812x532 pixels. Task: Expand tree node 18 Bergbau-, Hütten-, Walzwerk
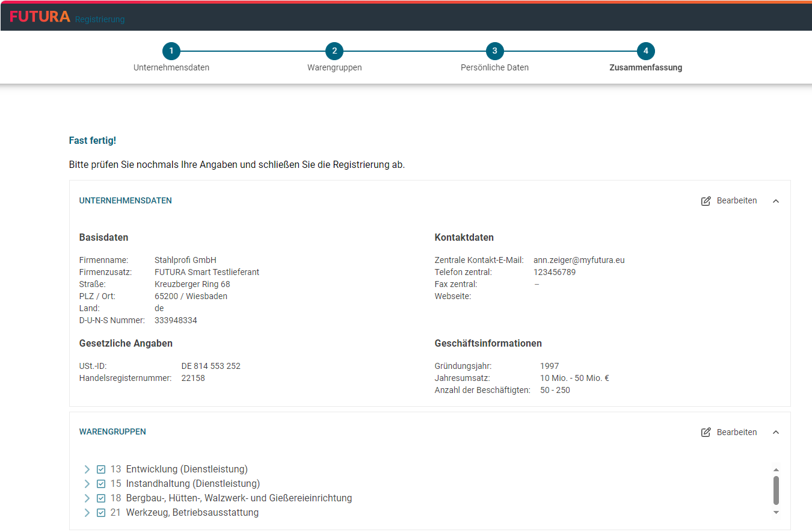click(87, 498)
